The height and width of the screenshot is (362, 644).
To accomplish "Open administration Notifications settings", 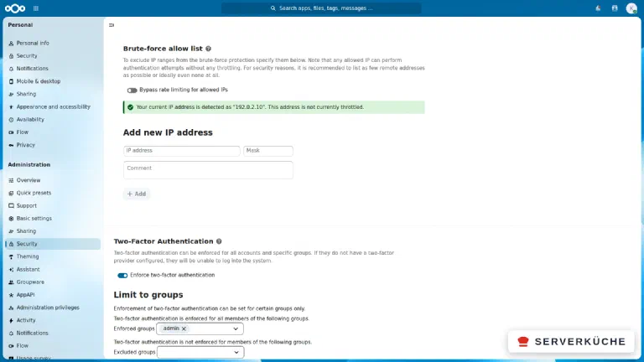I will pos(53,333).
